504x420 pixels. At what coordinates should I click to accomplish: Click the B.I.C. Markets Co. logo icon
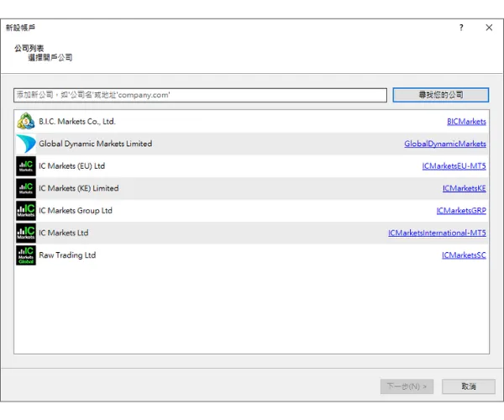25,122
